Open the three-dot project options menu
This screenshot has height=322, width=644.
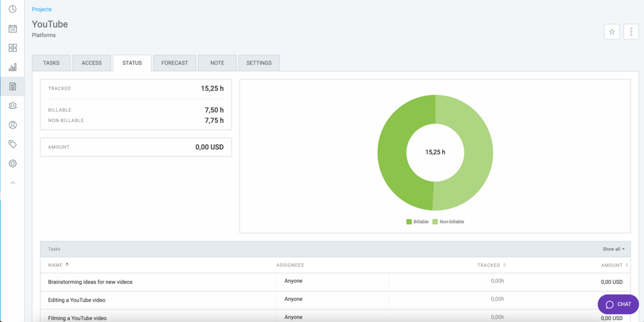(x=631, y=32)
